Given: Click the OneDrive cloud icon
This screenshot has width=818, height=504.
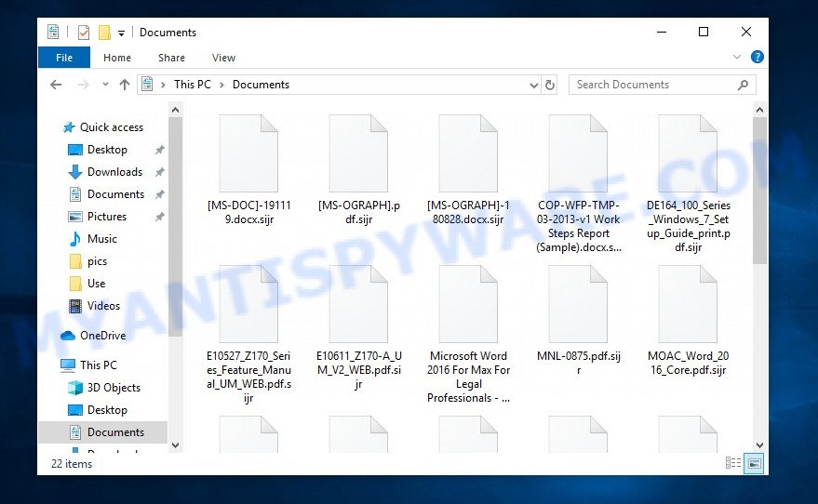Looking at the screenshot, I should click(x=68, y=336).
